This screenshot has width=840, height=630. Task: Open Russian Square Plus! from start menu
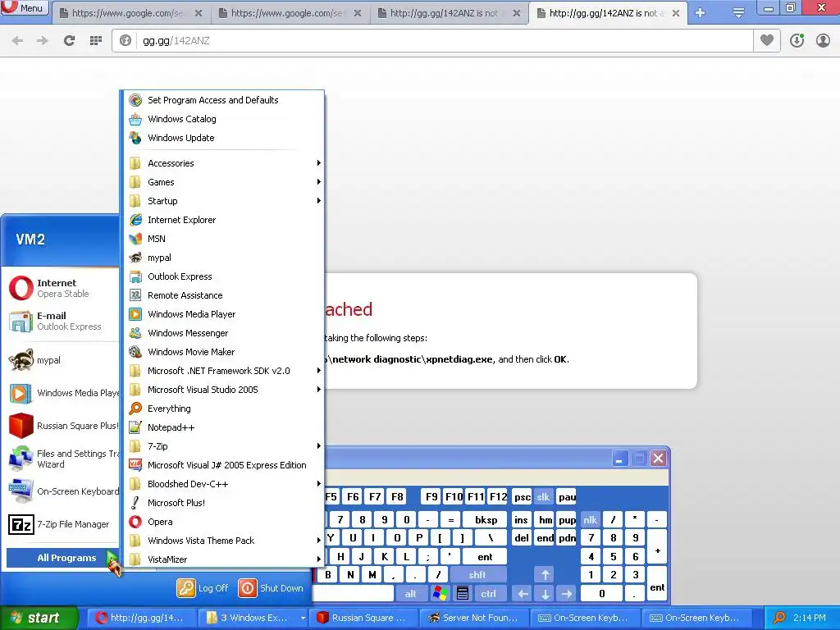62,426
